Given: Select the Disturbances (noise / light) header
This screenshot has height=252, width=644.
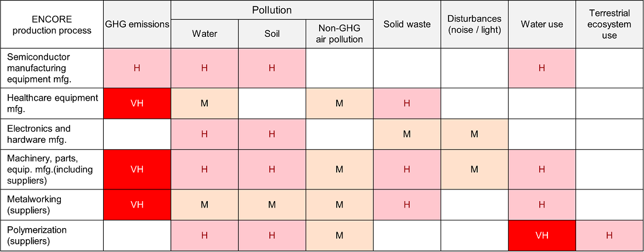Looking at the screenshot, I should tap(474, 25).
